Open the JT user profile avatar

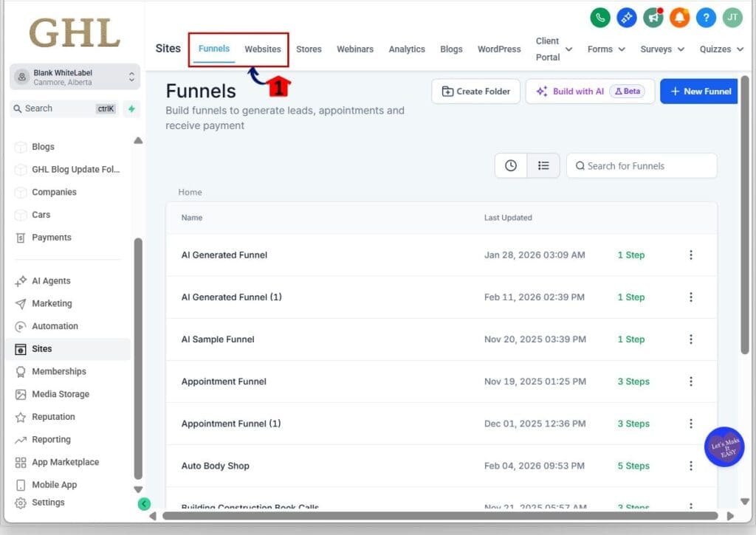pyautogui.click(x=732, y=18)
